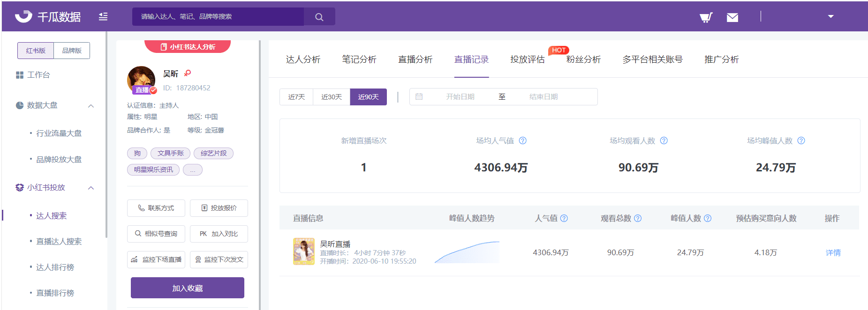Select the 明星娱乐资讯 tag
Image resolution: width=868 pixels, height=310 pixels.
click(x=153, y=170)
